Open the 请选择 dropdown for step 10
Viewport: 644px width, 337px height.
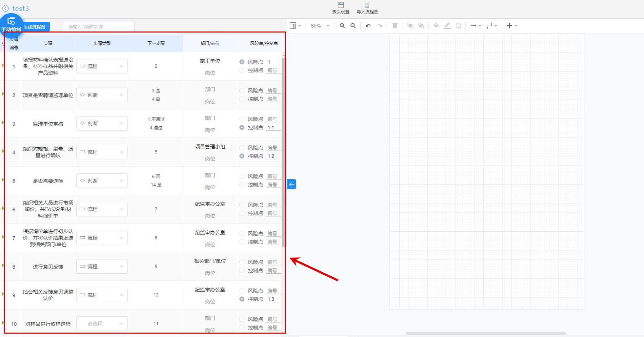[101, 323]
